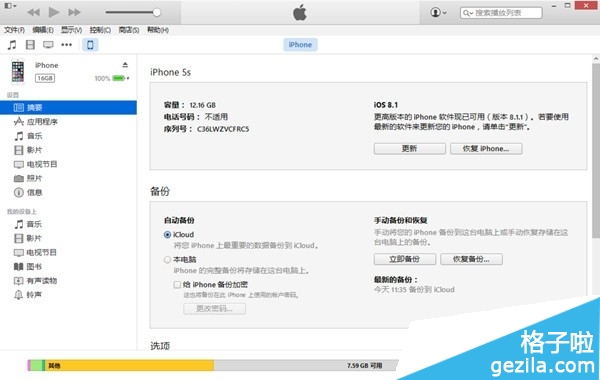
Task: Select the iPhone device icon in toolbar
Action: coord(90,45)
